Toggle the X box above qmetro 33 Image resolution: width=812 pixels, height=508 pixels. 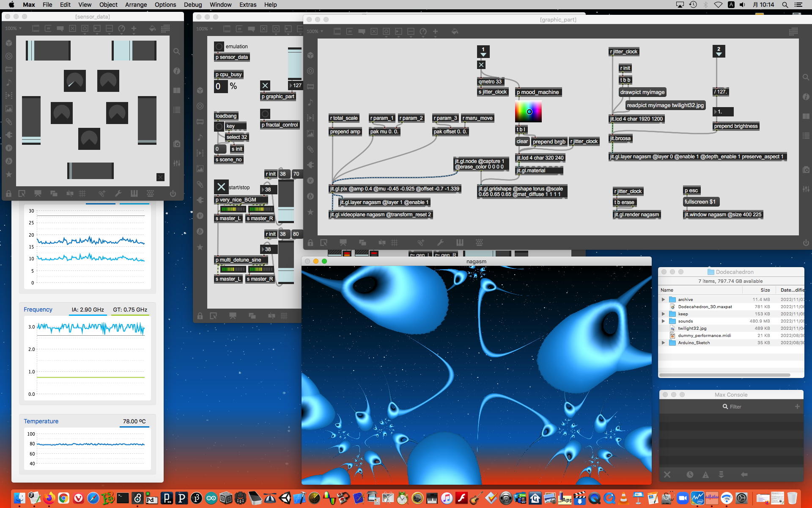(481, 65)
